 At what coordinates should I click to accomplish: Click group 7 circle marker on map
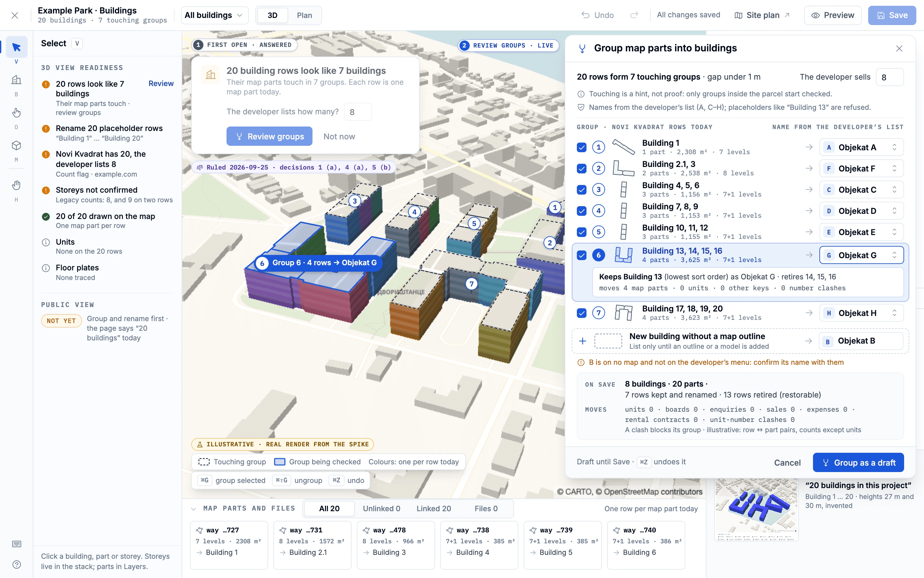[x=472, y=284]
